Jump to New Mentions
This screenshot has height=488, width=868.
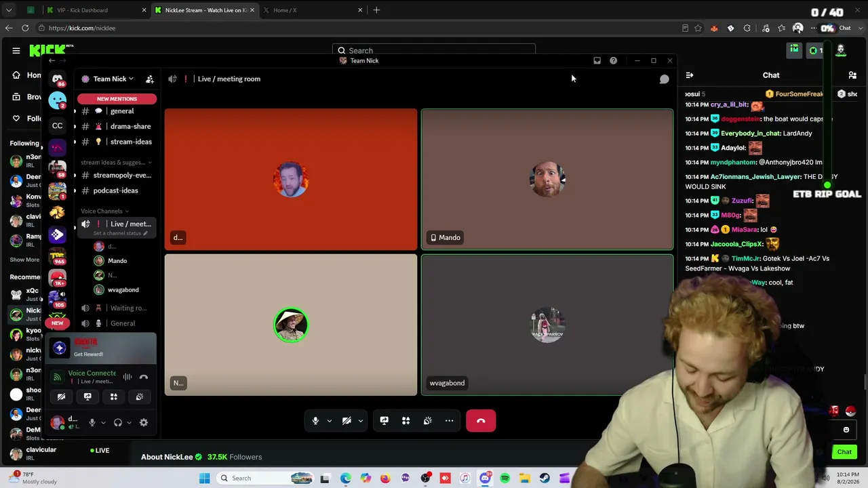point(117,99)
